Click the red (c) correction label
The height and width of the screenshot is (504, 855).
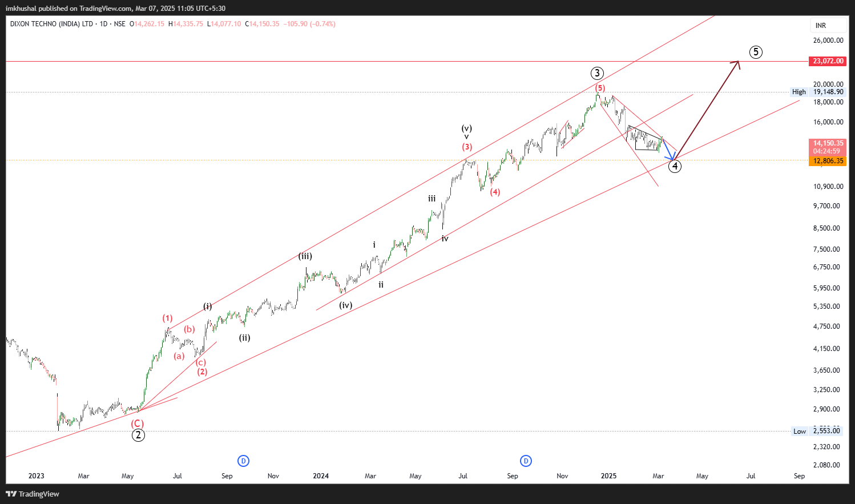pos(201,362)
